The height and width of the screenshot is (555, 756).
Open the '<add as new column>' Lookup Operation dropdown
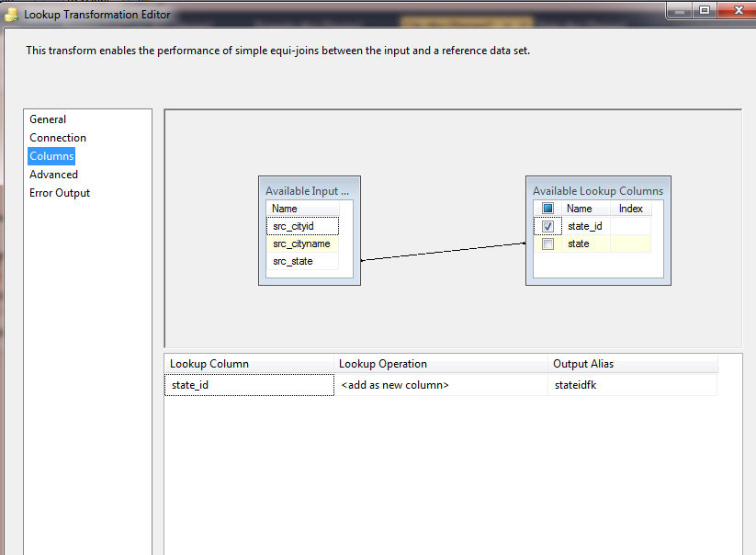[441, 385]
